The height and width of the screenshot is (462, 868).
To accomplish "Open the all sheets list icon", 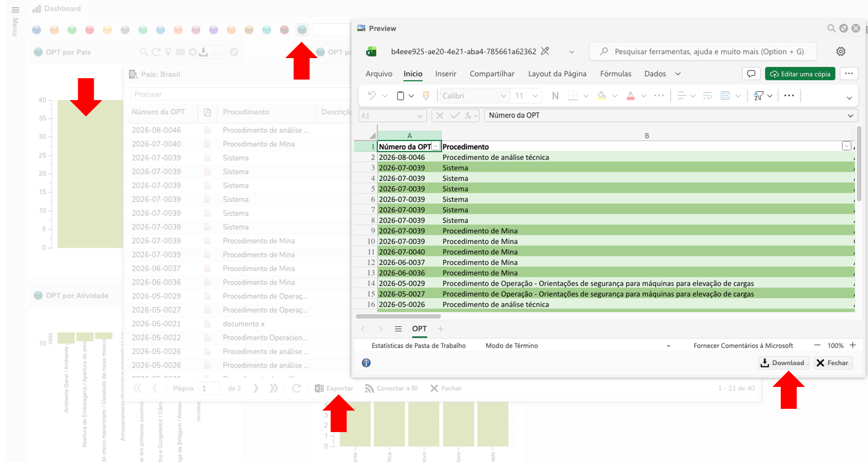I will pos(398,329).
